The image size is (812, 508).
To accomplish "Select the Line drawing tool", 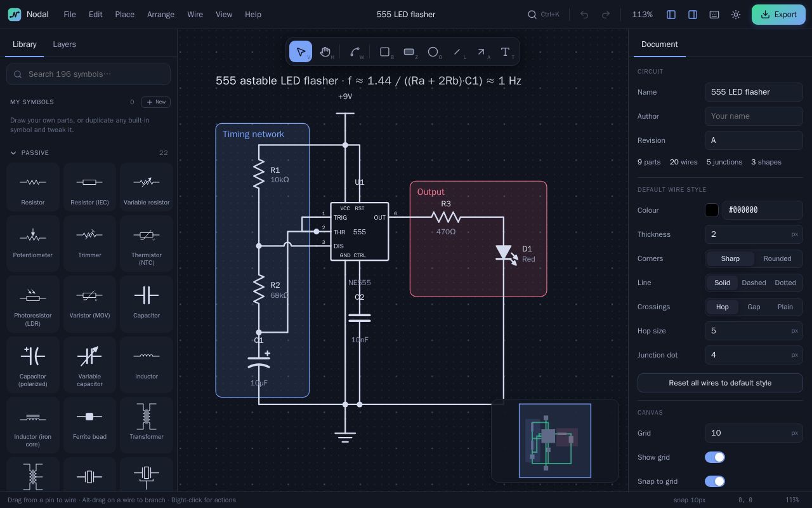I will coord(457,51).
